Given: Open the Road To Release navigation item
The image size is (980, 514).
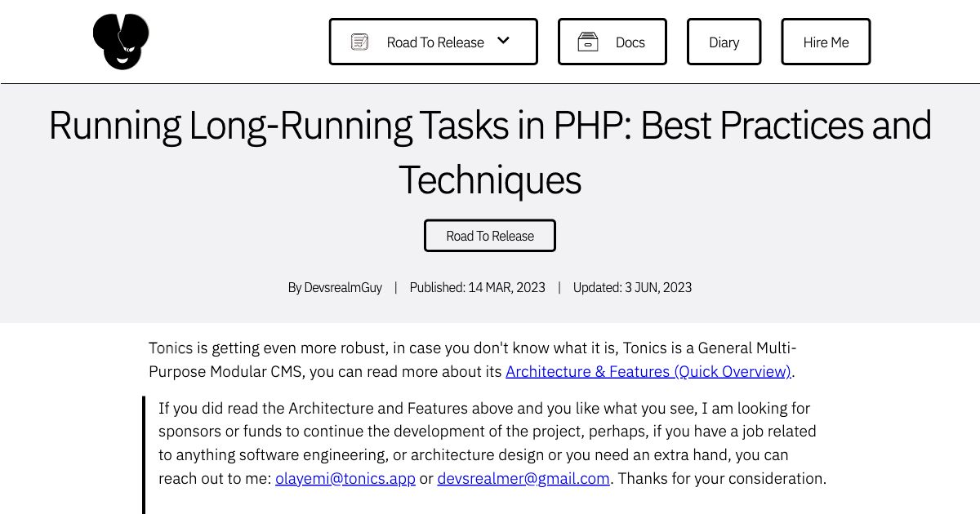Looking at the screenshot, I should 434,42.
